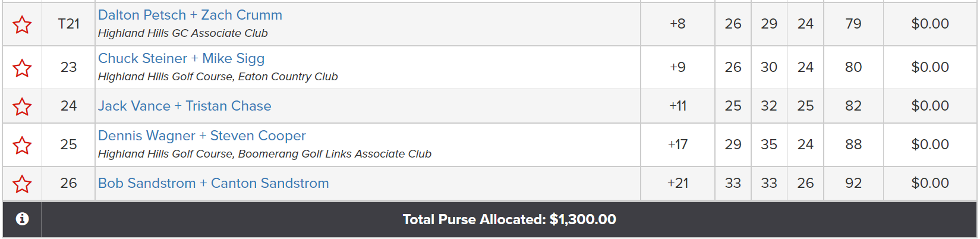Click the info icon in purse footer
The image size is (980, 239).
coord(22,219)
